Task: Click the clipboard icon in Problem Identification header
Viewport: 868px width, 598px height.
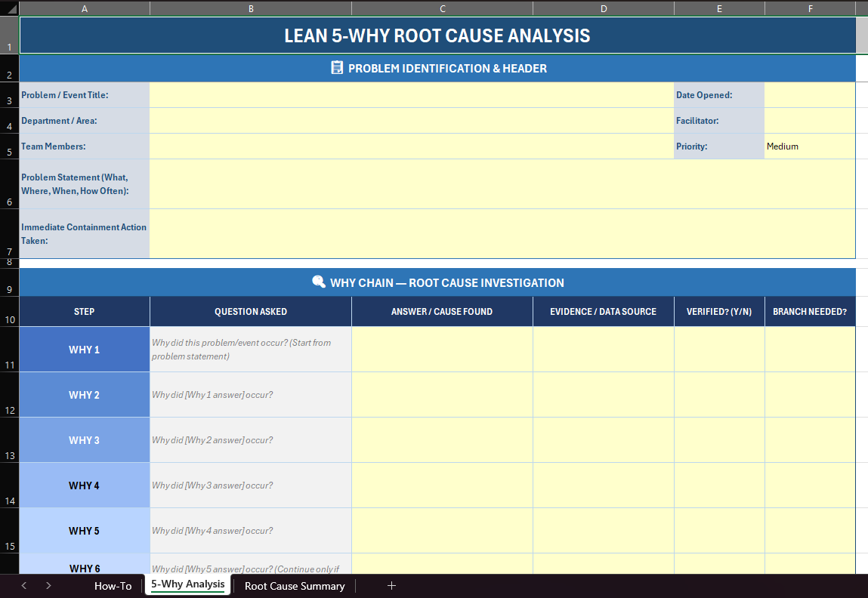Action: 337,67
